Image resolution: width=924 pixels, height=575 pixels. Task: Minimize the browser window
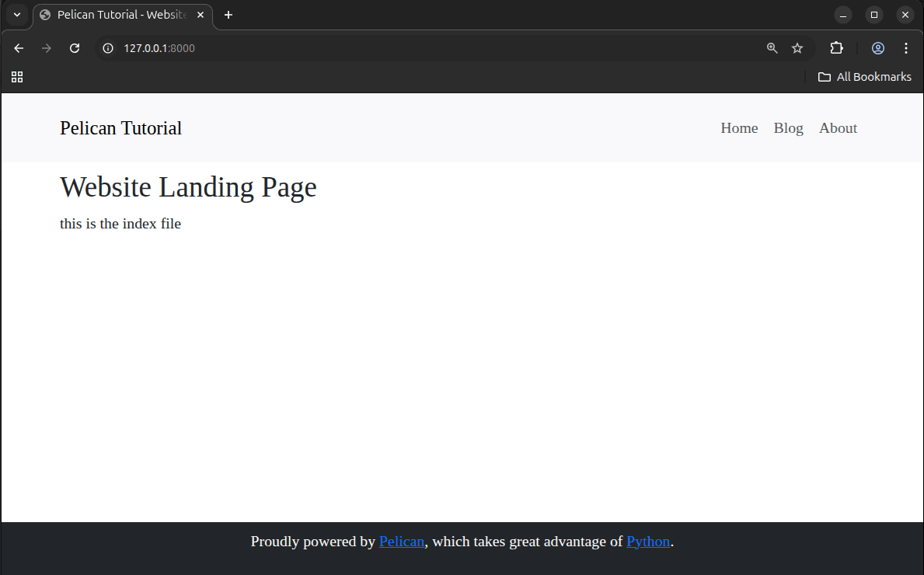point(843,15)
